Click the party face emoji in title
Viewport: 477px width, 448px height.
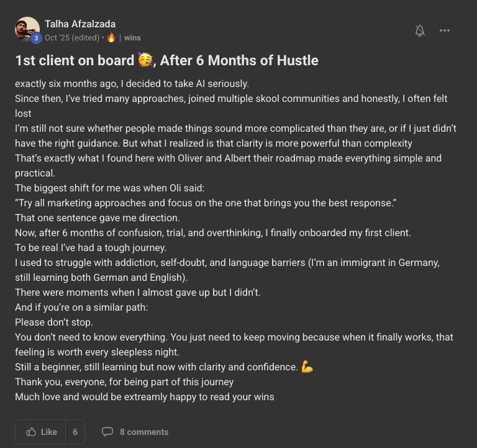[145, 60]
